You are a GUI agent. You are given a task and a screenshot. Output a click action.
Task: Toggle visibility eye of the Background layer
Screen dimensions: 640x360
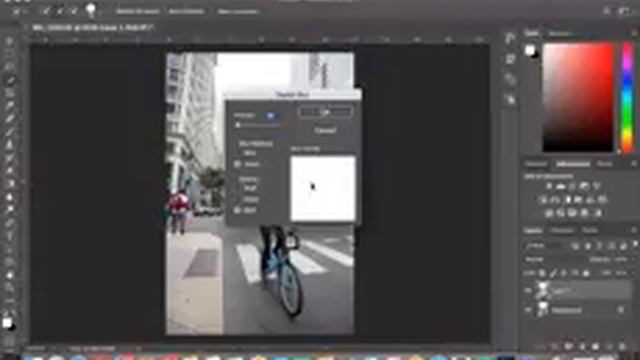528,310
